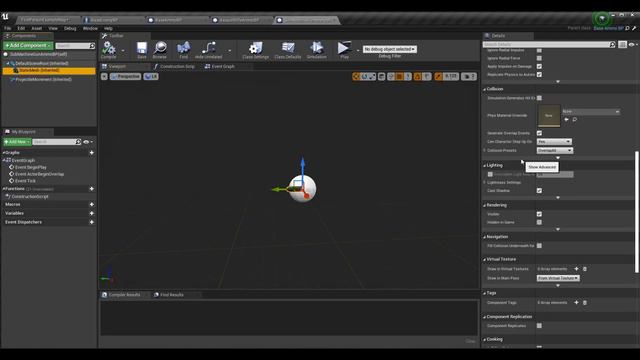This screenshot has height=360, width=640.
Task: Toggle Simulation Generates Hit Events checkbox
Action: click(x=539, y=98)
